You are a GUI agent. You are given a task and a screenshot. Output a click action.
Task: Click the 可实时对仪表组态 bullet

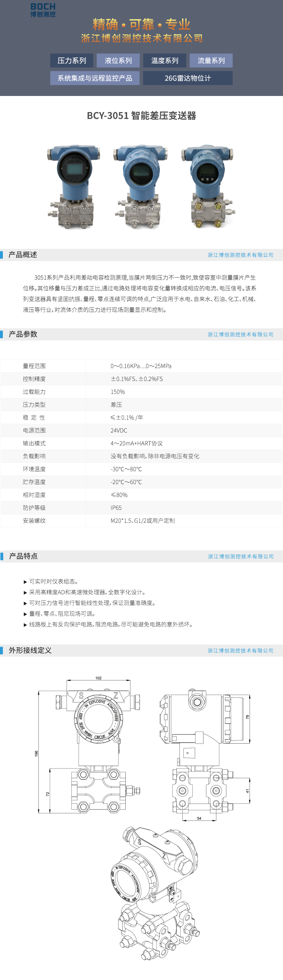tap(51, 582)
